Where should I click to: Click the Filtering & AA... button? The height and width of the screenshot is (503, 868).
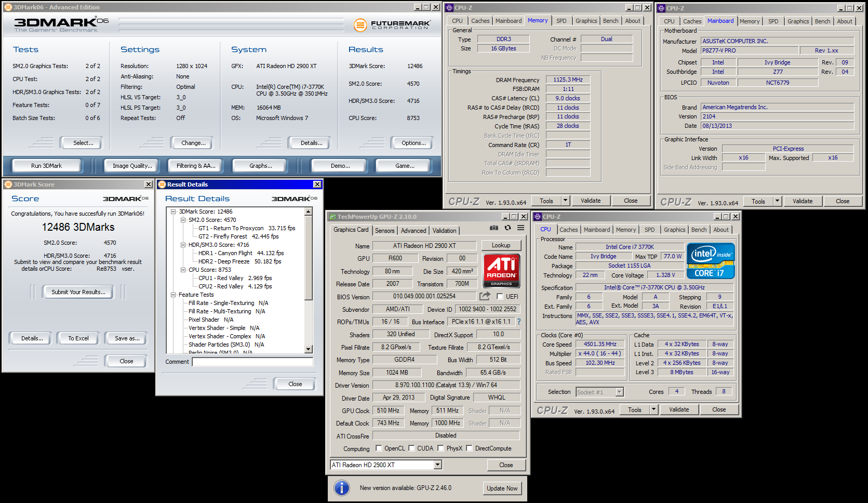(196, 166)
